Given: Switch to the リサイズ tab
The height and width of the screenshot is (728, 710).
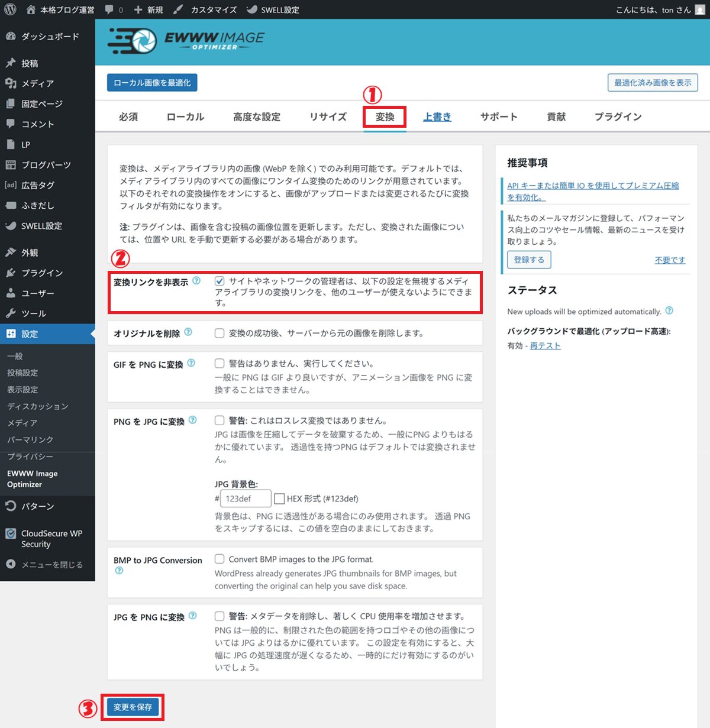Looking at the screenshot, I should pyautogui.click(x=328, y=117).
